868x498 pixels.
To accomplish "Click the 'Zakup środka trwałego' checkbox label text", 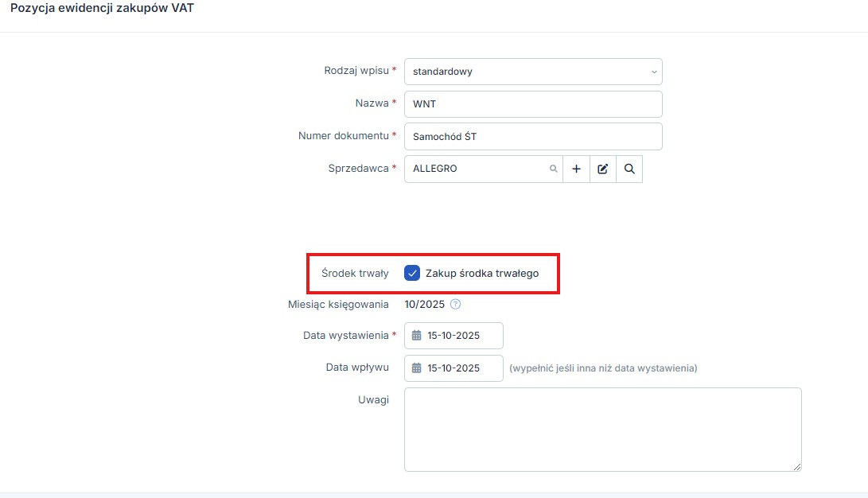I will [482, 273].
